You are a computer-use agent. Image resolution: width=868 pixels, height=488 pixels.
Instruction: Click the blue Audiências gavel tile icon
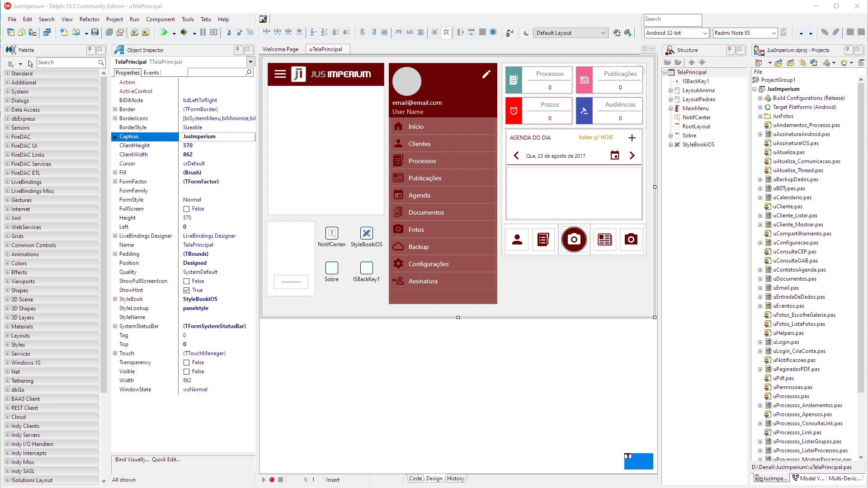pyautogui.click(x=584, y=111)
